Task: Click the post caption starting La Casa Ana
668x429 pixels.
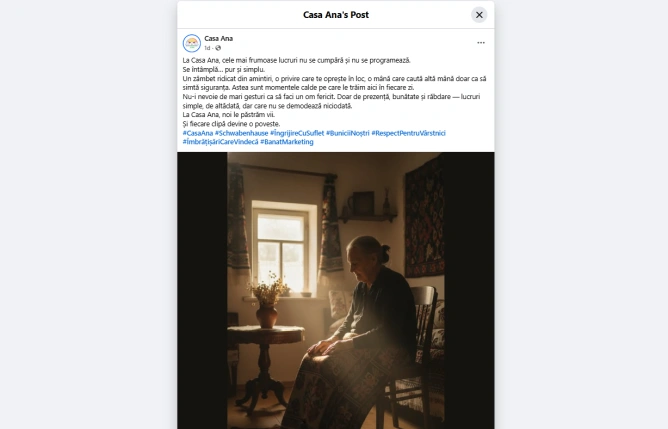Action: coord(334,92)
